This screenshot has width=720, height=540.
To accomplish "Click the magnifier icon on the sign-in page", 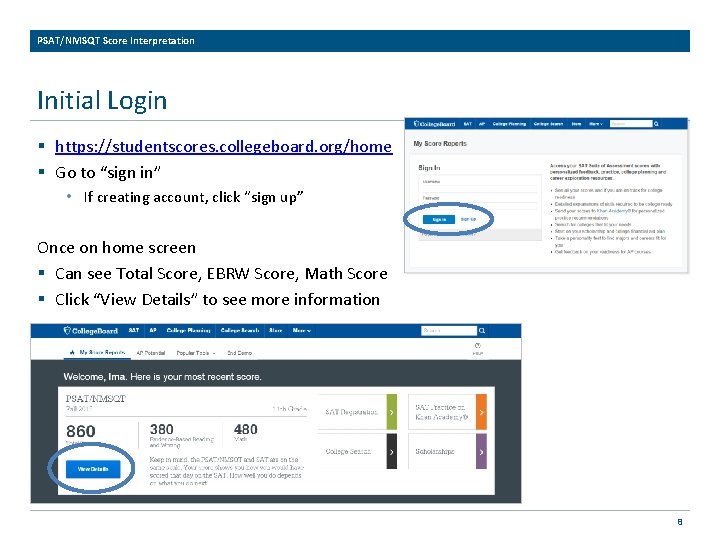I will coord(656,124).
